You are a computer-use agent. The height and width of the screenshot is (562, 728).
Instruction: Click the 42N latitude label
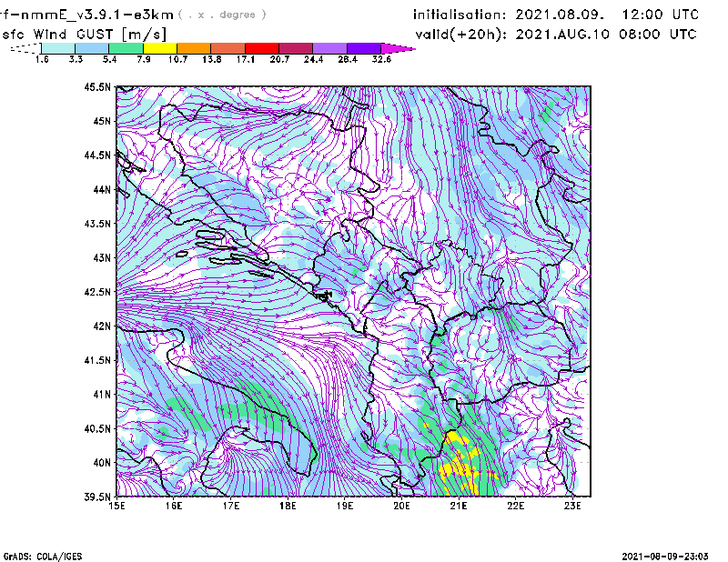coord(102,326)
